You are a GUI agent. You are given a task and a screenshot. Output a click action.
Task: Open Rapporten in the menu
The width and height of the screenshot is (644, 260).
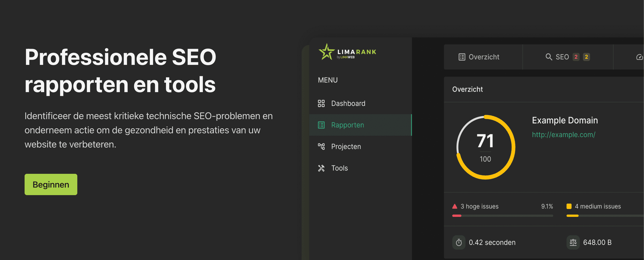coord(361,125)
